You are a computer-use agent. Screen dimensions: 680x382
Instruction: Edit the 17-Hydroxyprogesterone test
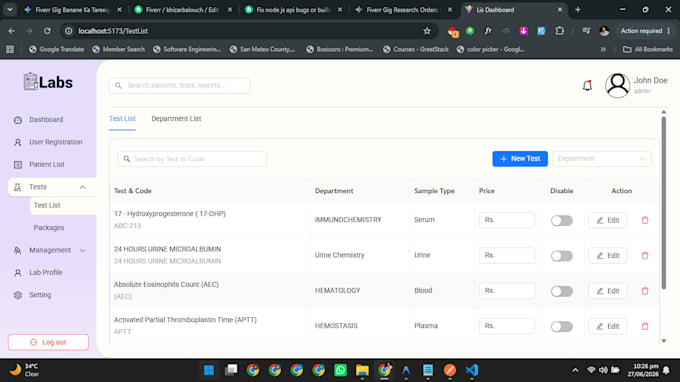click(x=608, y=220)
